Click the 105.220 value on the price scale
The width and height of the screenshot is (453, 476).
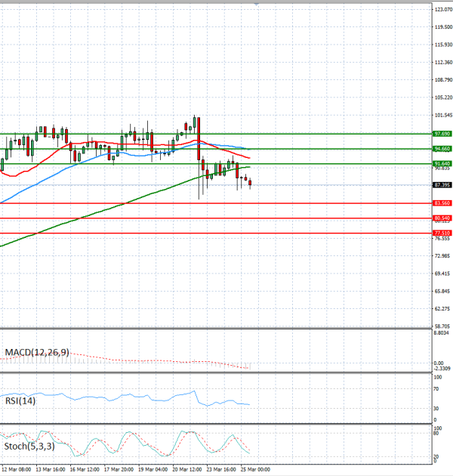442,97
